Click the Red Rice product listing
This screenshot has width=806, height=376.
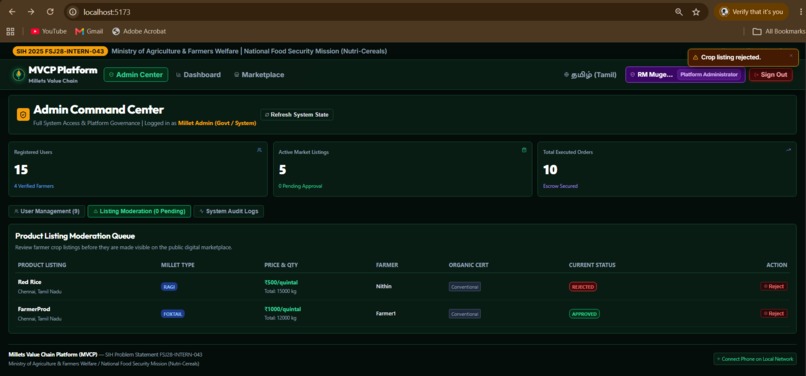[29, 282]
